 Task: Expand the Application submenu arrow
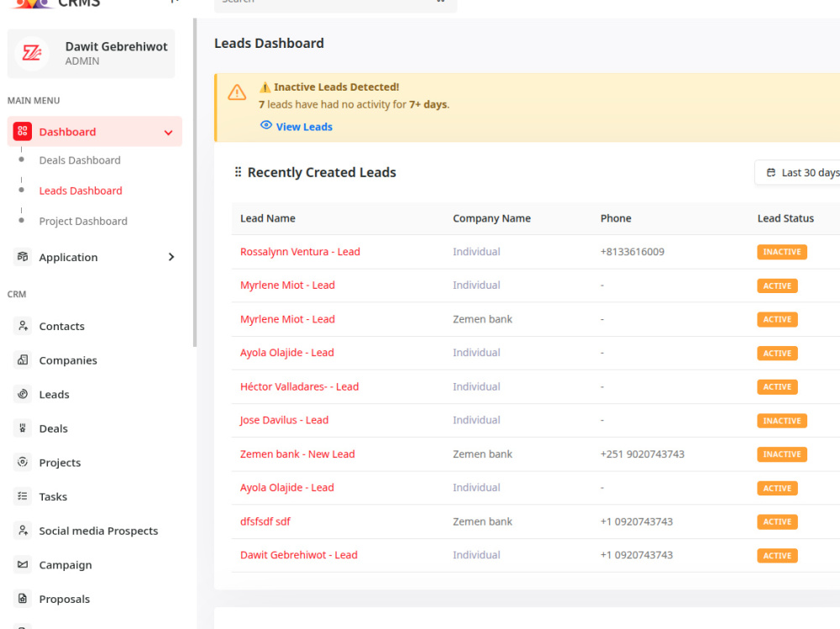tap(171, 257)
